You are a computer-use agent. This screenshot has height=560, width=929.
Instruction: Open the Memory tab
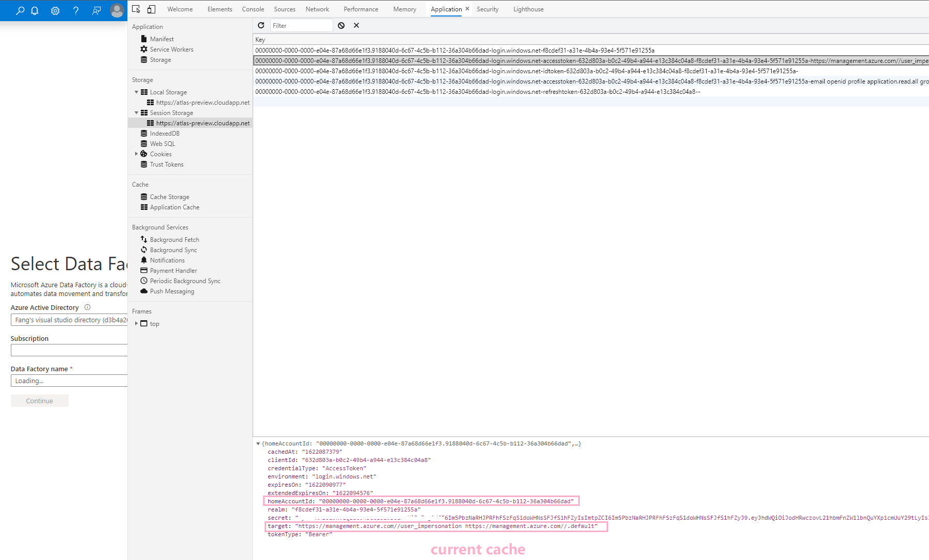(x=404, y=9)
